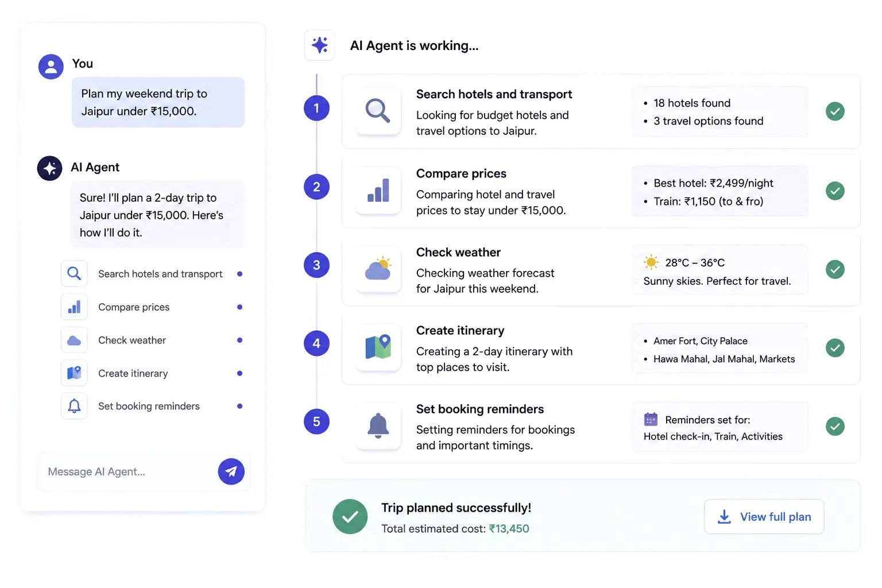The width and height of the screenshot is (882, 588).
Task: Click the user avatar icon next to You
Action: click(x=51, y=67)
